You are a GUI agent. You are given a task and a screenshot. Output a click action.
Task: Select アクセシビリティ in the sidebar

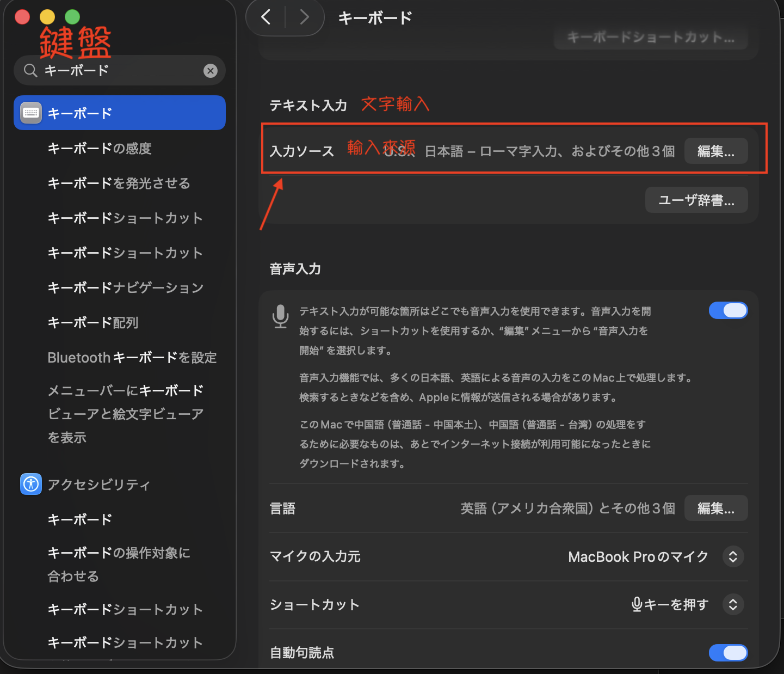click(100, 484)
